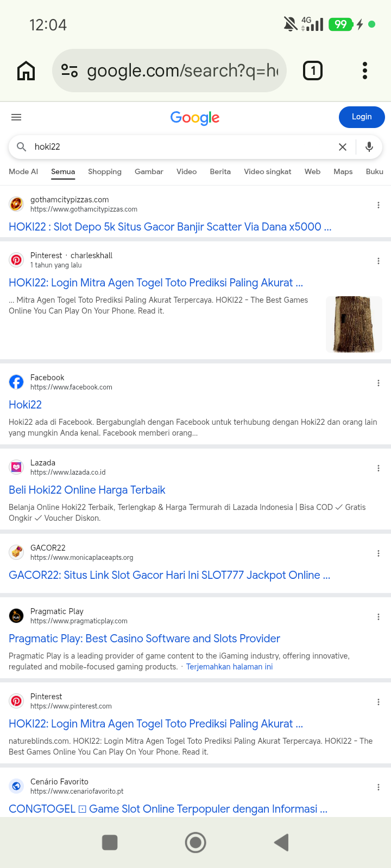
Task: Expand options for the gothamcitypizzas.com result
Action: (x=379, y=205)
